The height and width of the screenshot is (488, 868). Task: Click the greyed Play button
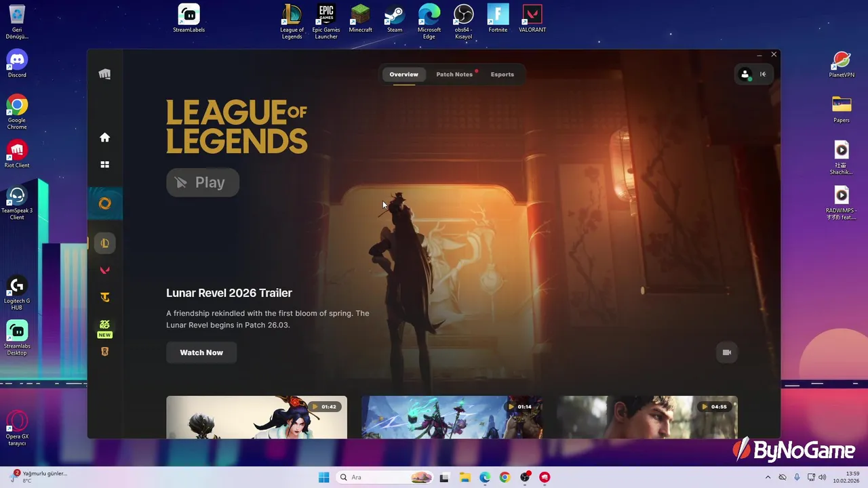pos(203,182)
